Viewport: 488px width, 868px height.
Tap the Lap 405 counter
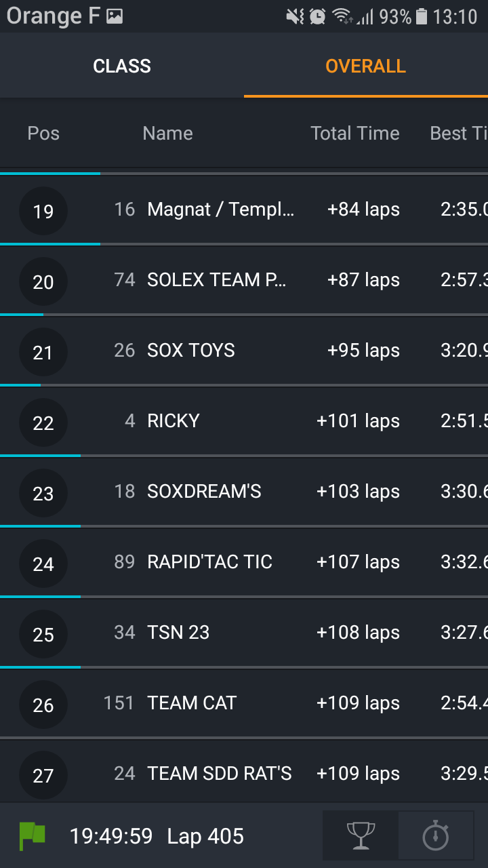[x=205, y=836]
